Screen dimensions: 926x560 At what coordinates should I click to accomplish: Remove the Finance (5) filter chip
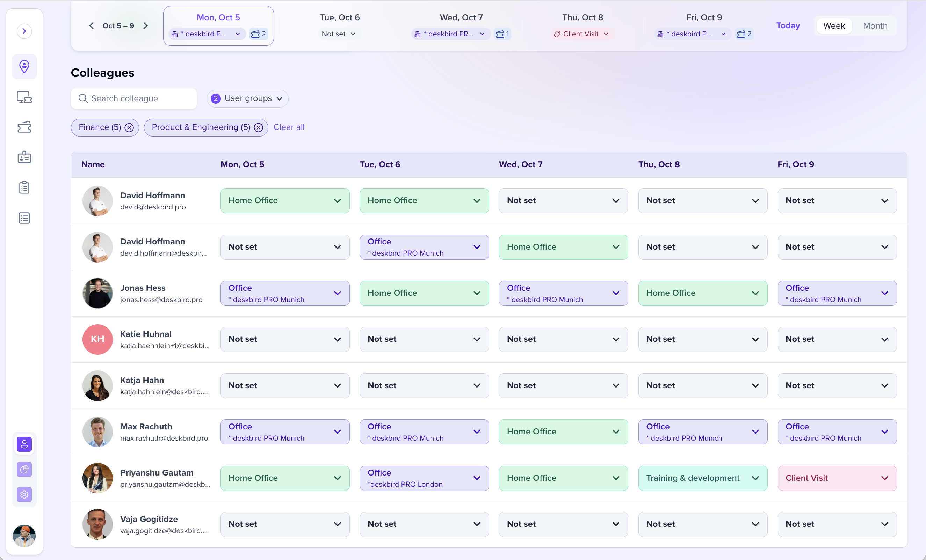coord(129,128)
